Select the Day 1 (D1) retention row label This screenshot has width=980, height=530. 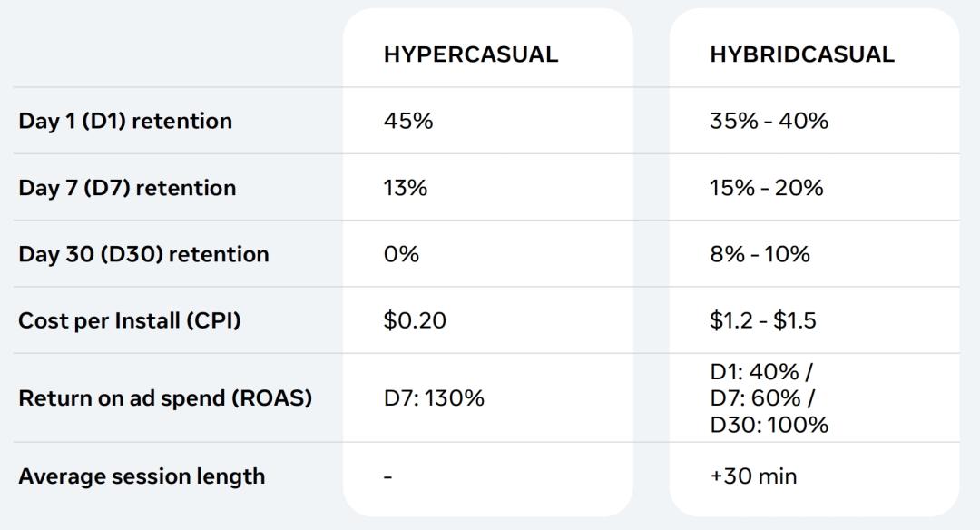(125, 121)
